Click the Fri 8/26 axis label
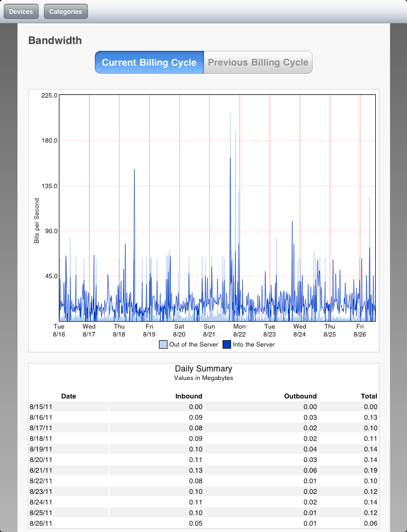 pyautogui.click(x=360, y=330)
